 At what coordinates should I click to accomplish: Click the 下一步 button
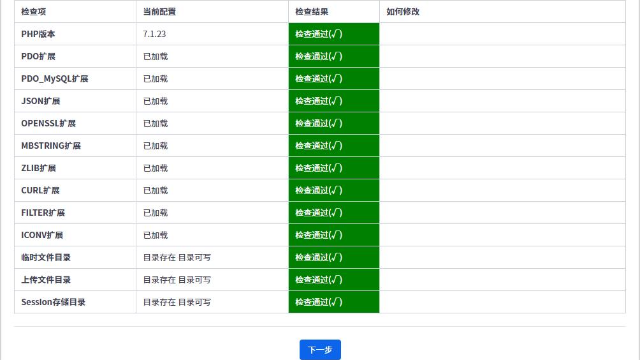[320, 350]
